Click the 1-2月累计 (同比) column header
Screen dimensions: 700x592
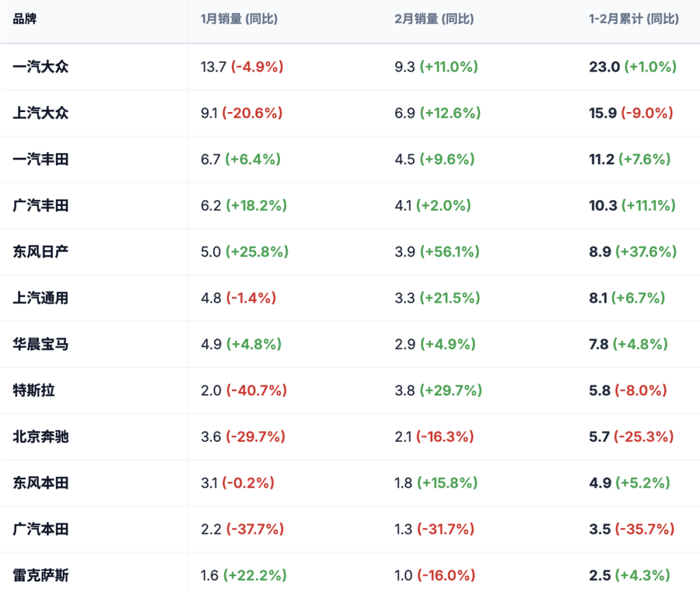point(634,19)
